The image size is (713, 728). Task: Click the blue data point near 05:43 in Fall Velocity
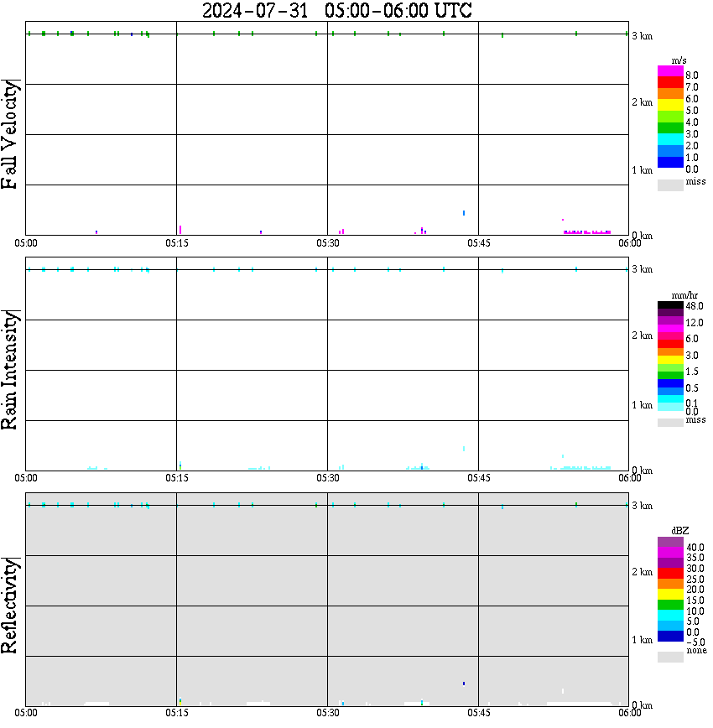pyautogui.click(x=464, y=213)
